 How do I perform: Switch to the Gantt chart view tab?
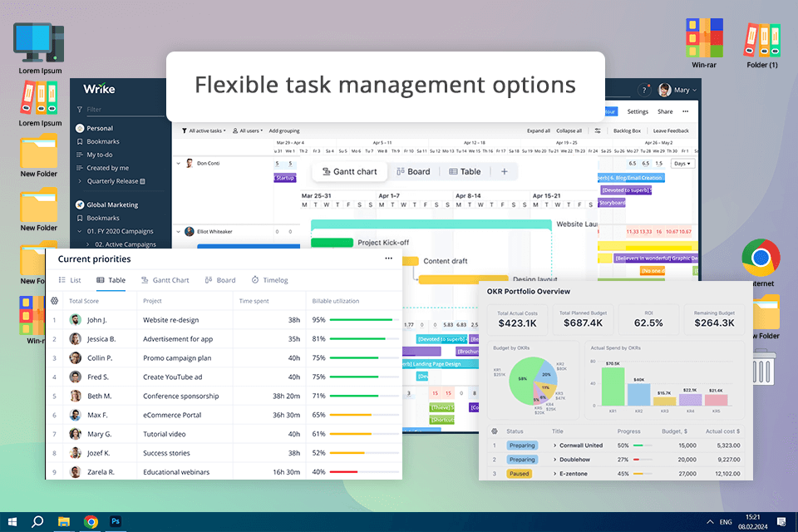(x=350, y=171)
